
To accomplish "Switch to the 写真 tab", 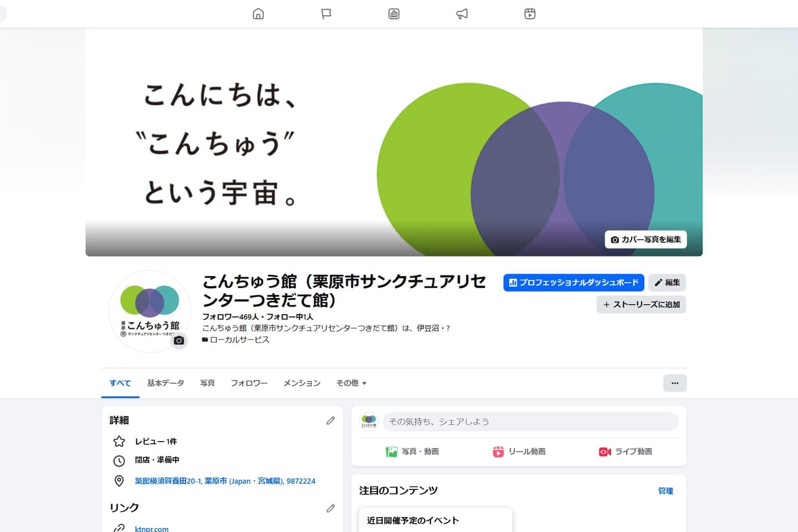I will tap(207, 383).
